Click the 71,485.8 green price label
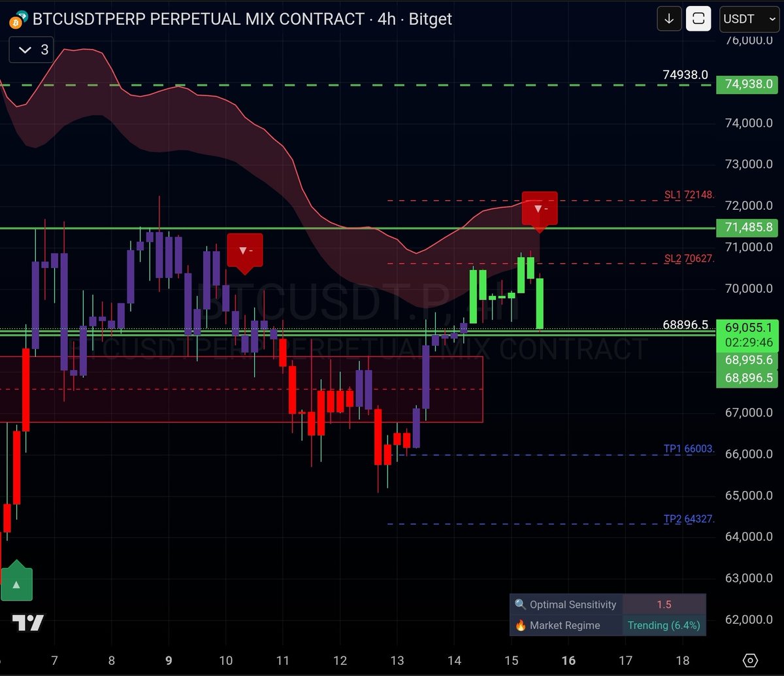The width and height of the screenshot is (784, 676). tap(748, 228)
